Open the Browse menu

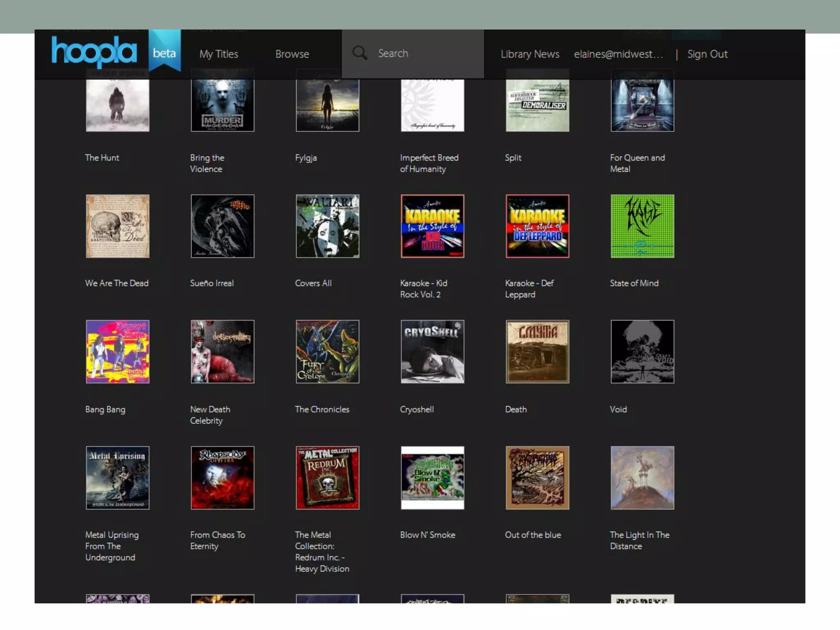(x=292, y=54)
